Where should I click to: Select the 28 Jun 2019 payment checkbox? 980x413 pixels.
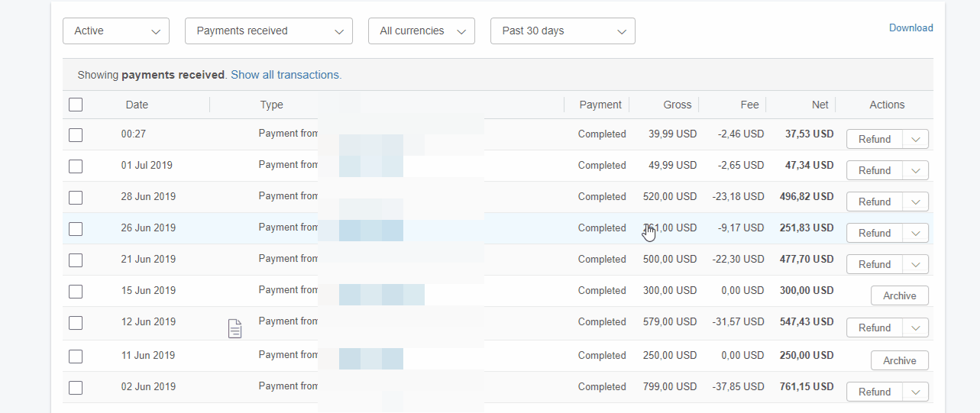76,197
